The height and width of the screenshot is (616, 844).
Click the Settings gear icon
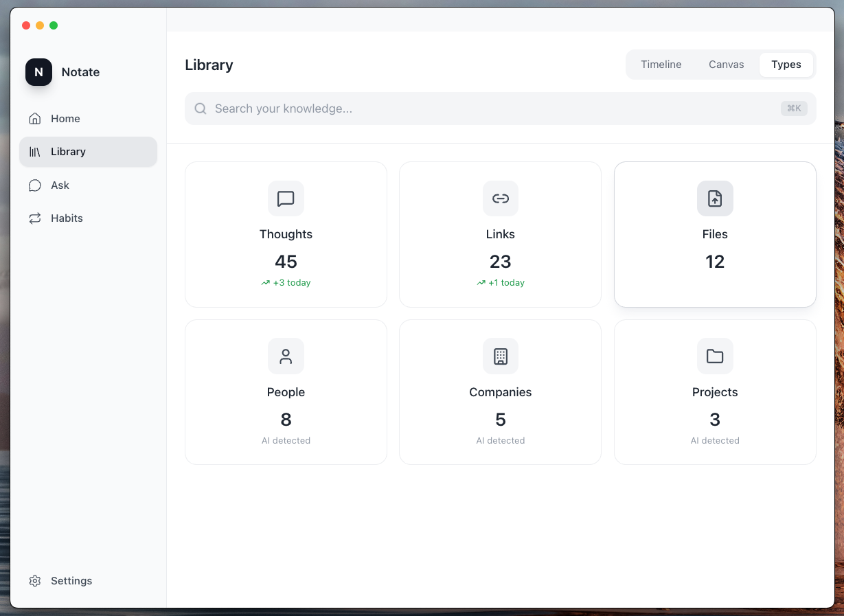35,581
